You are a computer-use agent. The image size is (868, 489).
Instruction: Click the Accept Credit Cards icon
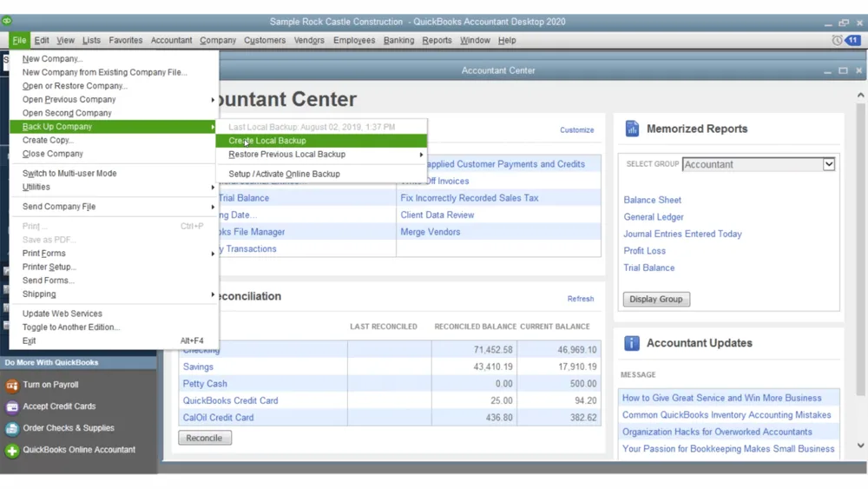[11, 406]
